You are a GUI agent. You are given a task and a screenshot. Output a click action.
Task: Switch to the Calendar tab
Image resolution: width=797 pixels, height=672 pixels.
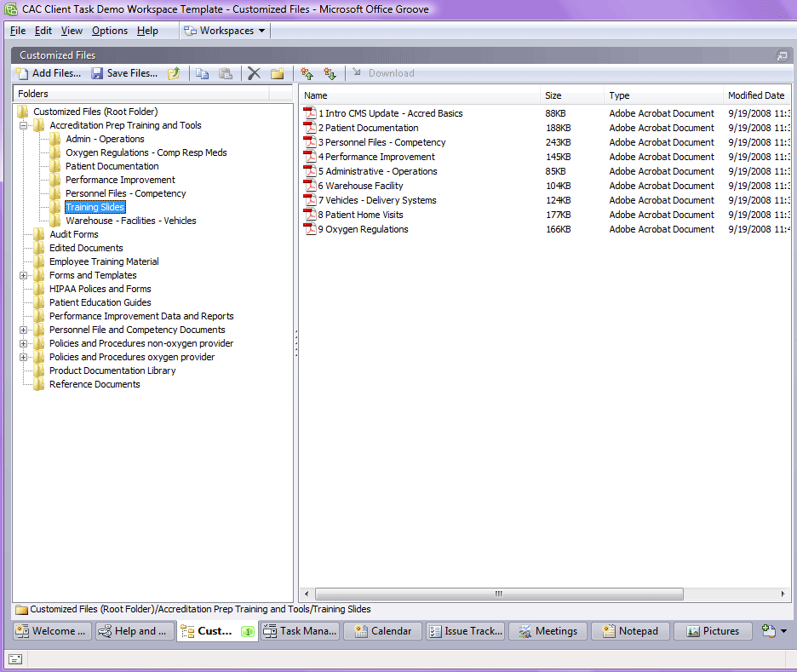tap(383, 631)
